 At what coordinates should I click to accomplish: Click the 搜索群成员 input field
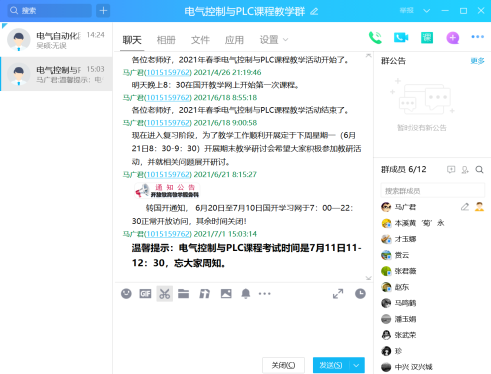click(x=433, y=191)
